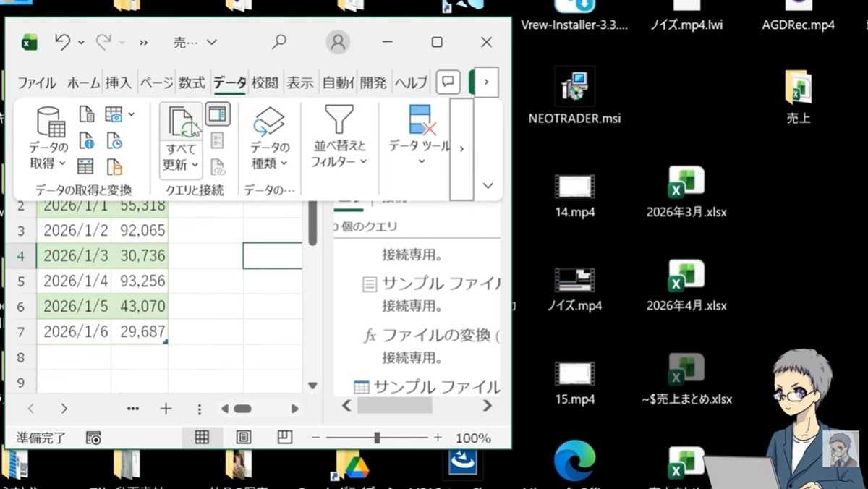Expand the ribbon overflow chevron
Viewport: 868px width, 489px height.
coord(488,185)
